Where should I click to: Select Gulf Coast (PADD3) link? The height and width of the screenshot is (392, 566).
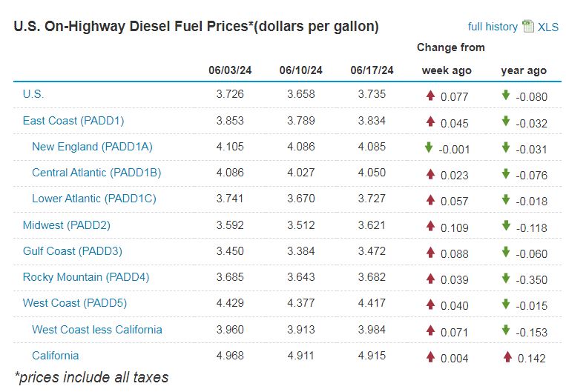pyautogui.click(x=73, y=251)
